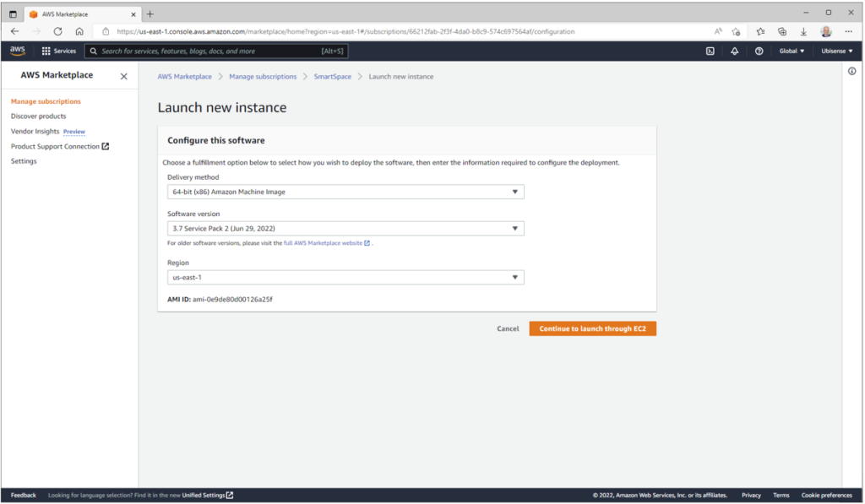Open Settings in the sidebar
Viewport: 865px width, 504px height.
[24, 161]
